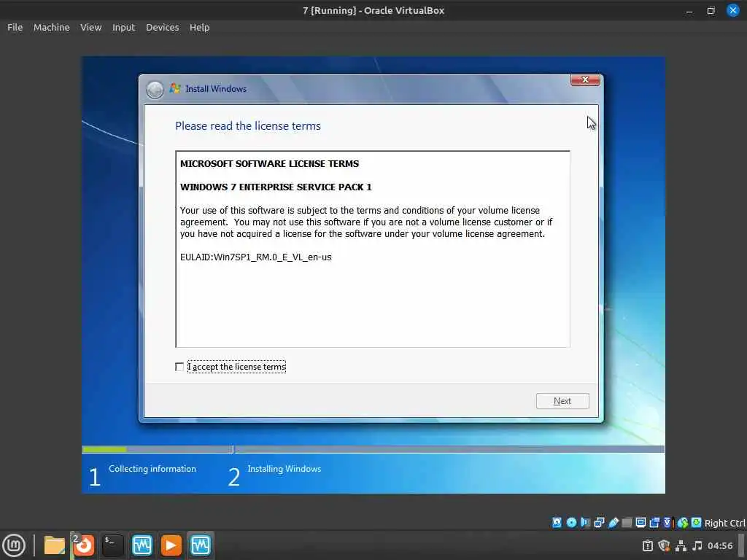
Task: Click the security shield tray icon
Action: click(664, 545)
